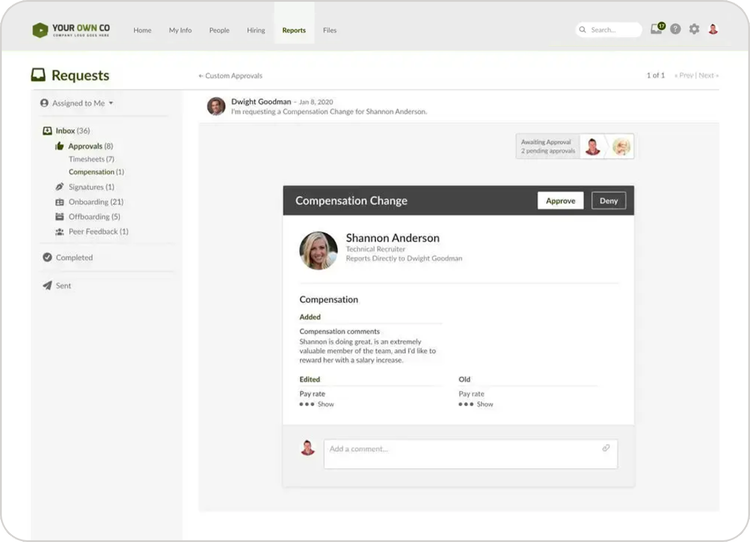
Task: Open the Completed requests list
Action: 74,257
